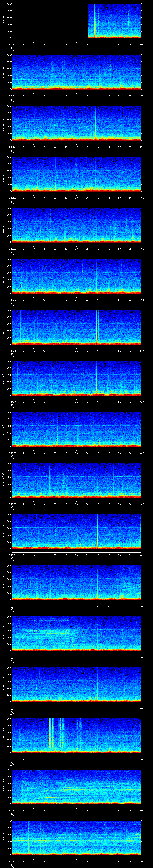Click the '26:00' end time label

pos(141,861)
